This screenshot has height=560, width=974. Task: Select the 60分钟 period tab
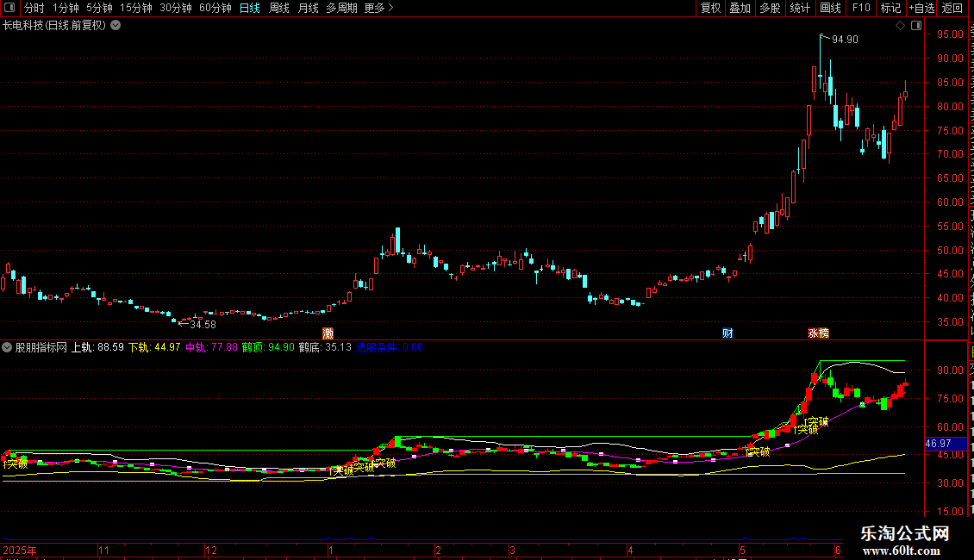coord(215,8)
